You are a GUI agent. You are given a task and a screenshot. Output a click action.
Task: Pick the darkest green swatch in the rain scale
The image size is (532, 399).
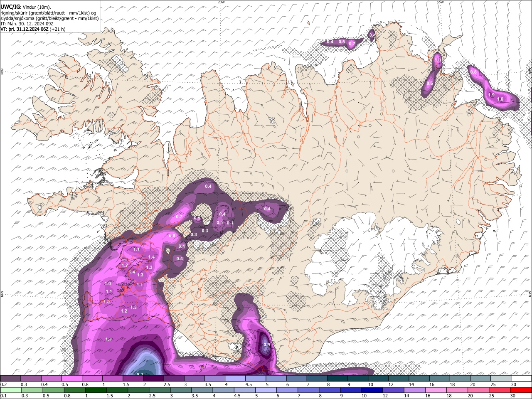click(96, 390)
